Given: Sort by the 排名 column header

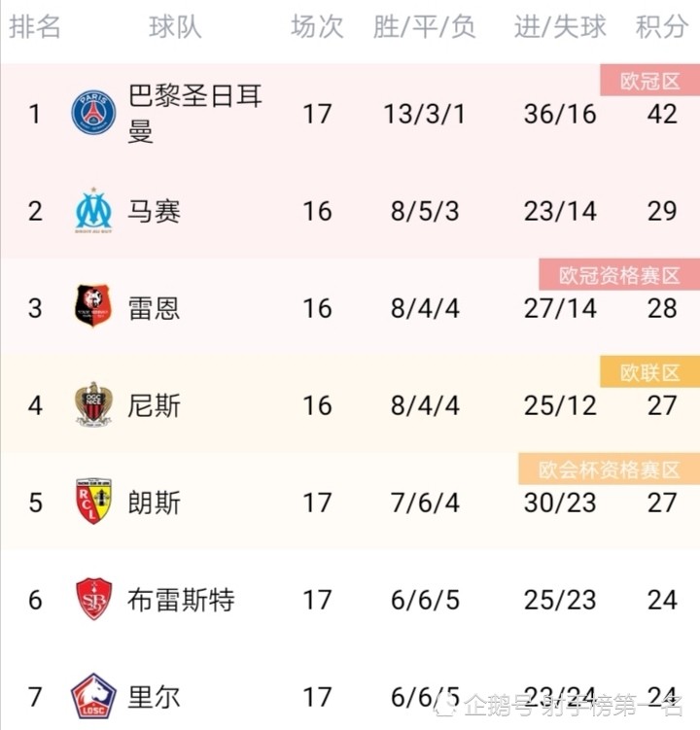Looking at the screenshot, I should 35,26.
